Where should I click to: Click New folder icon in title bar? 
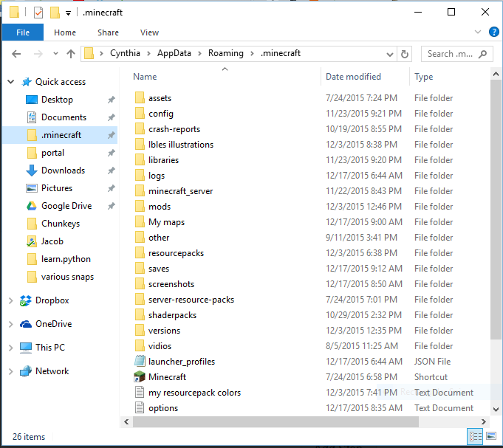(55, 13)
